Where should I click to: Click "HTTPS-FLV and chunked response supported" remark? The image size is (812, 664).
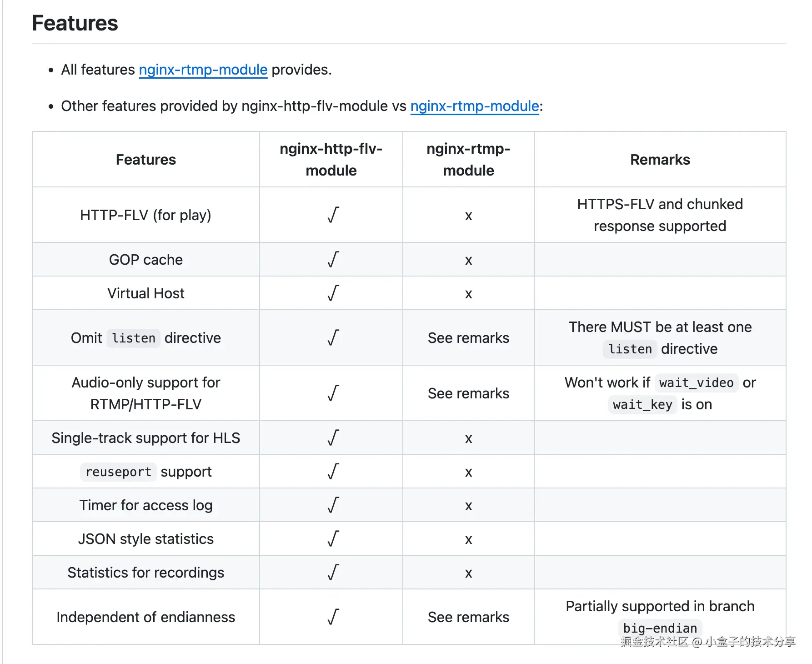[x=660, y=215]
